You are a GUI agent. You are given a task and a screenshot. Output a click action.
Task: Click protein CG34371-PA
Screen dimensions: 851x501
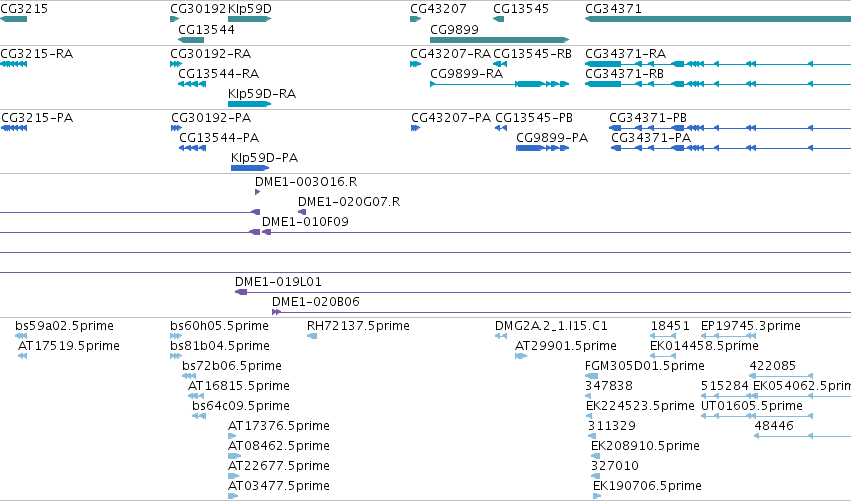(x=651, y=138)
